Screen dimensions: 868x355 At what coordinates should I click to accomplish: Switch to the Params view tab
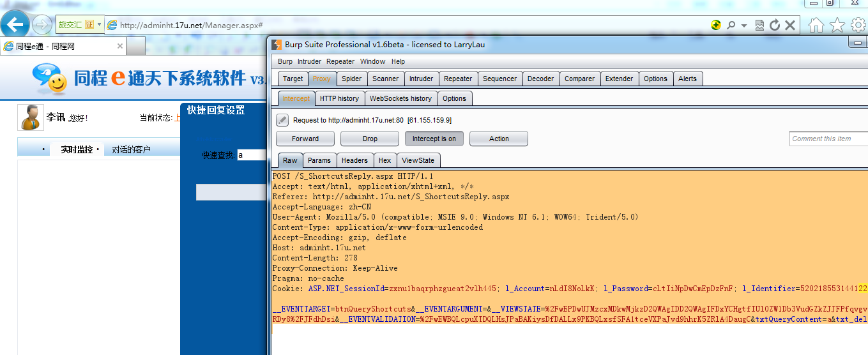pos(319,160)
